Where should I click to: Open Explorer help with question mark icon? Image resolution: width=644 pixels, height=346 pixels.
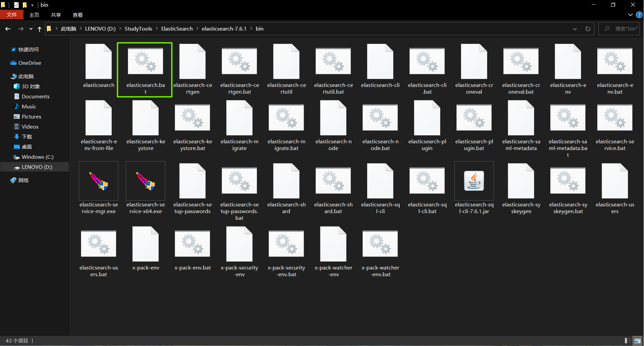[x=639, y=15]
